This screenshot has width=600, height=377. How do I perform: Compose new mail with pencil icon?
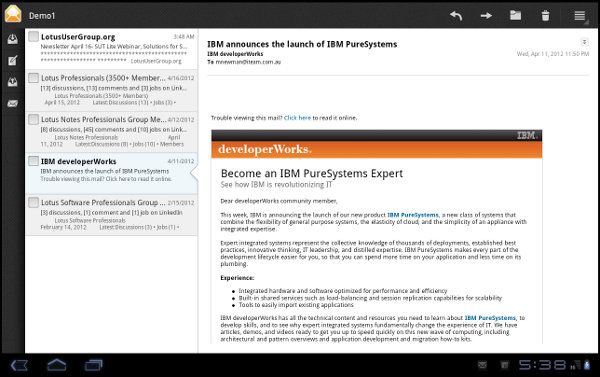(x=13, y=60)
